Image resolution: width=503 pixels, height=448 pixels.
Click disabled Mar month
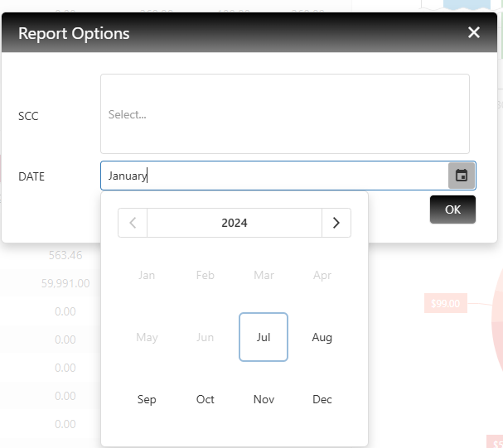tap(264, 275)
